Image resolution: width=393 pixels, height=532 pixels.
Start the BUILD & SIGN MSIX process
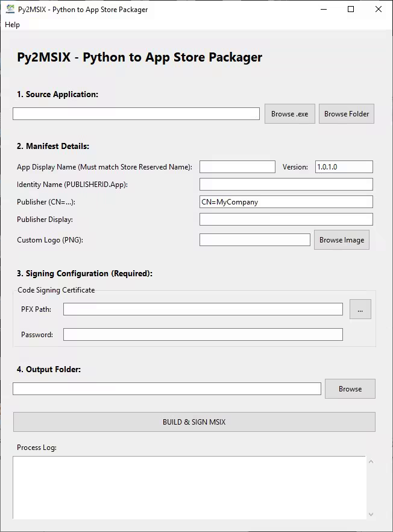194,422
